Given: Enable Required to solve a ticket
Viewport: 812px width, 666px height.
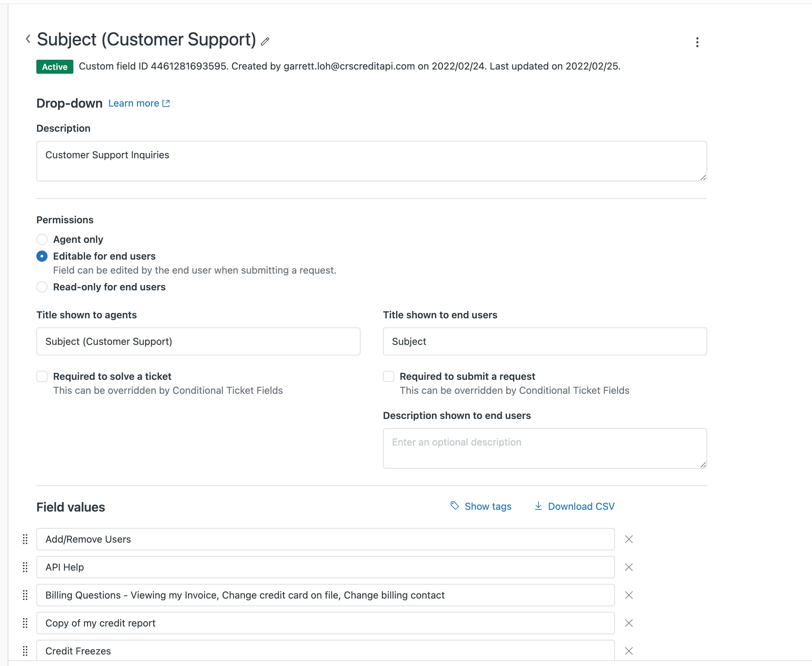Looking at the screenshot, I should click(x=42, y=376).
